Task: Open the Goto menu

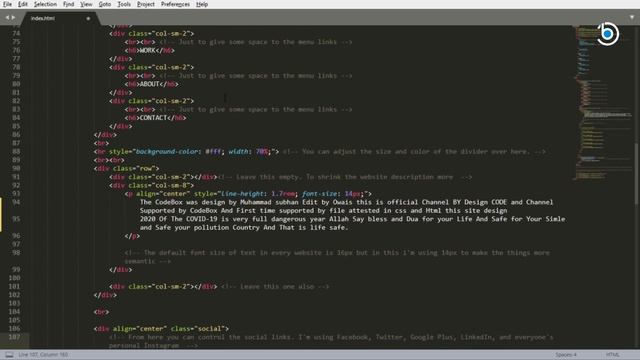Action: click(x=104, y=4)
